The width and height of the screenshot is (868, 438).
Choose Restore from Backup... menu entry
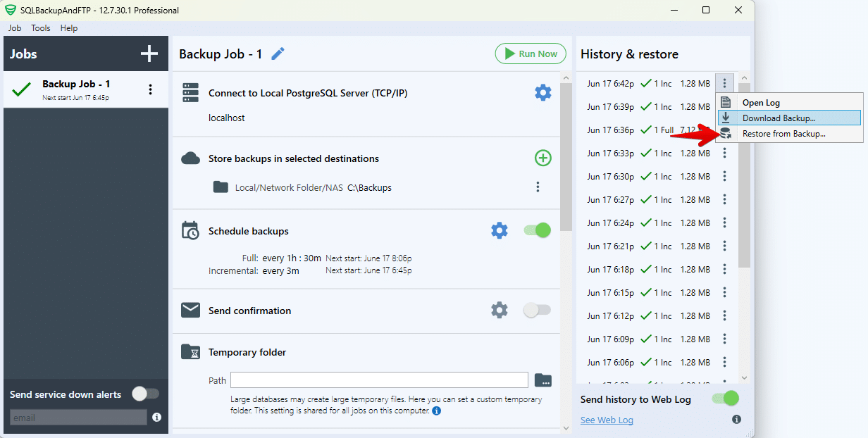tap(789, 133)
